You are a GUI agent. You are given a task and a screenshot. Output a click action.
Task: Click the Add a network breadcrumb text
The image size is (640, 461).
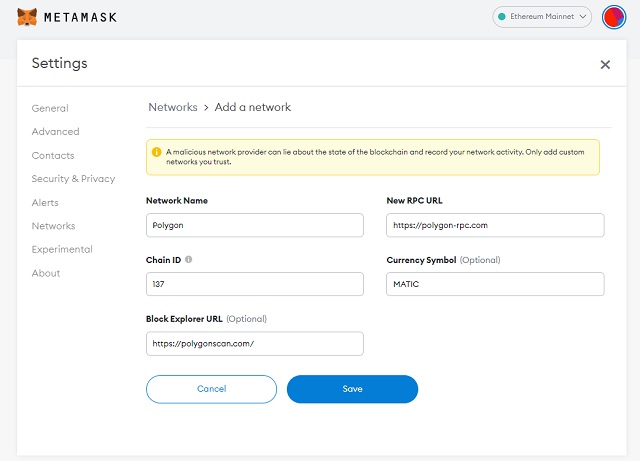click(x=253, y=107)
